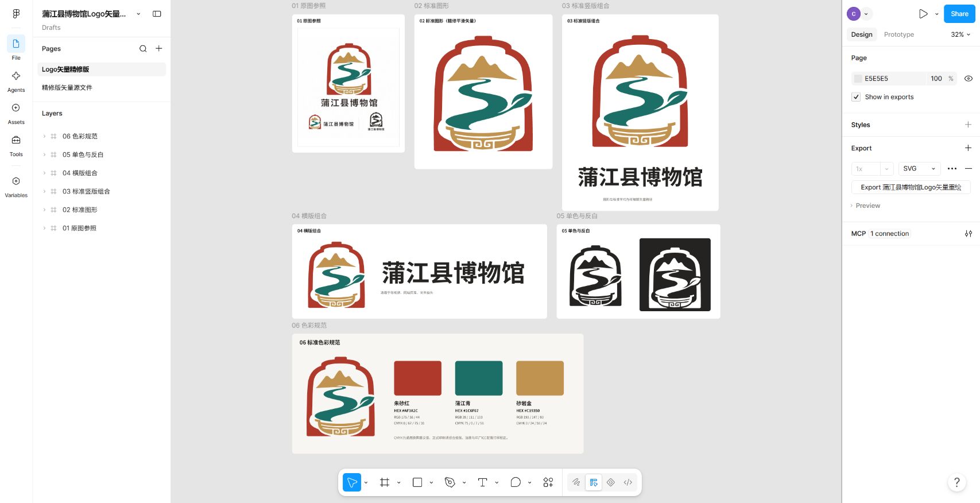Viewport: 980px width, 503px height.
Task: Expand the 06 色彩规范 layer
Action: click(x=44, y=136)
